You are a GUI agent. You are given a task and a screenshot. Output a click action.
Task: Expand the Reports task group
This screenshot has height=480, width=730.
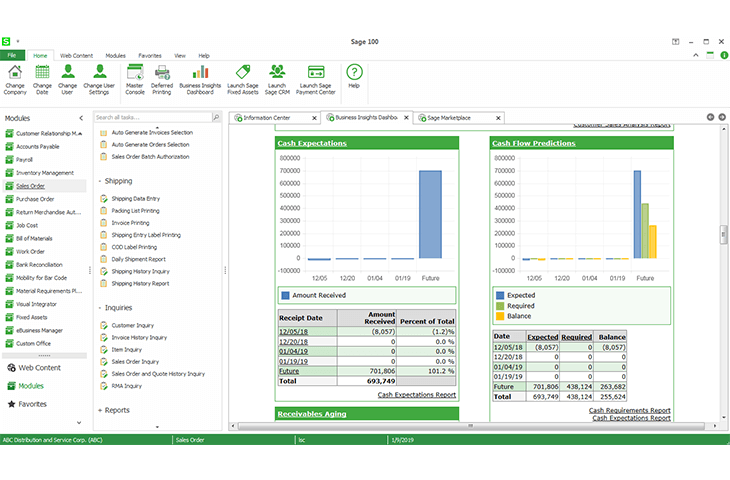pos(99,410)
